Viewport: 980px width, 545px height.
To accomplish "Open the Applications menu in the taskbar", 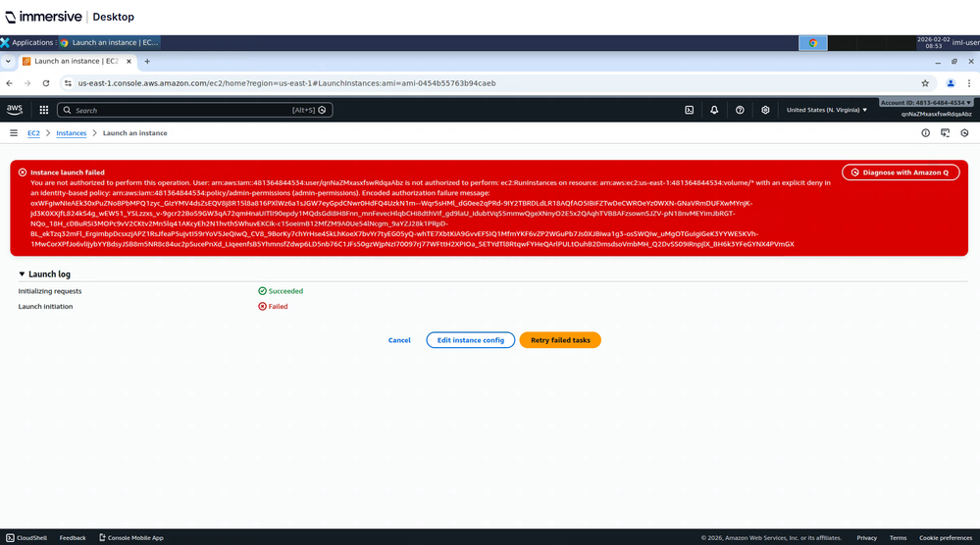I will pos(27,42).
